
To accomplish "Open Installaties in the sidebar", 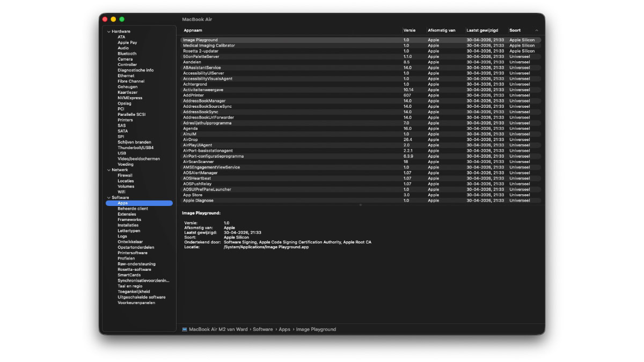I will 128,225.
